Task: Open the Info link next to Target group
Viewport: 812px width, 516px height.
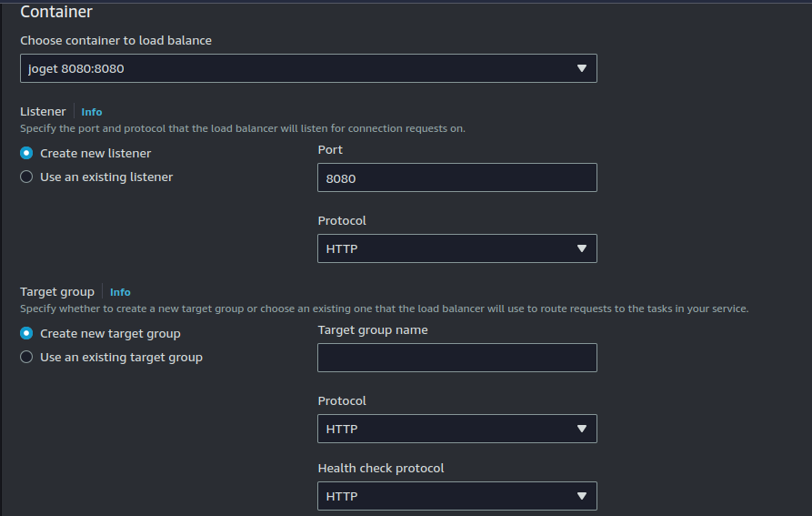Action: point(120,292)
